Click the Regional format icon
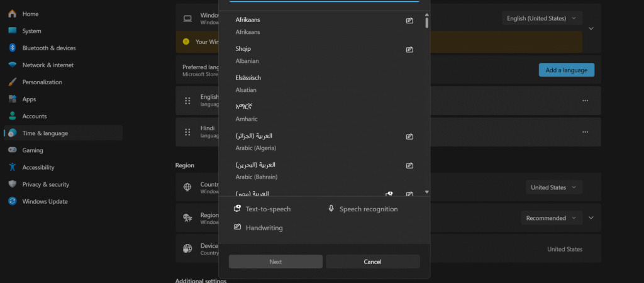644x283 pixels. tap(187, 218)
